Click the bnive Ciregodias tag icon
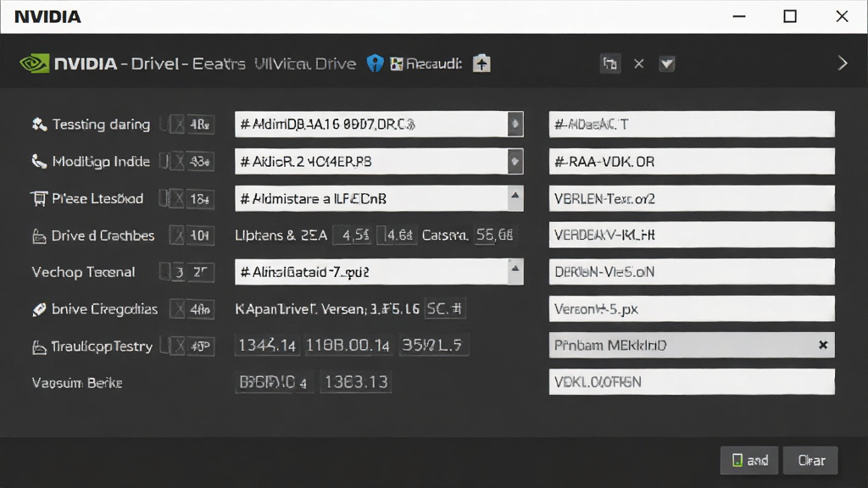The image size is (868, 488). 39,309
